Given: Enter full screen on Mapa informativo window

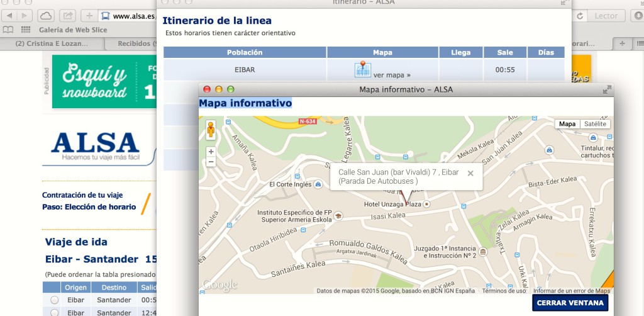Looking at the screenshot, I should click(x=607, y=89).
